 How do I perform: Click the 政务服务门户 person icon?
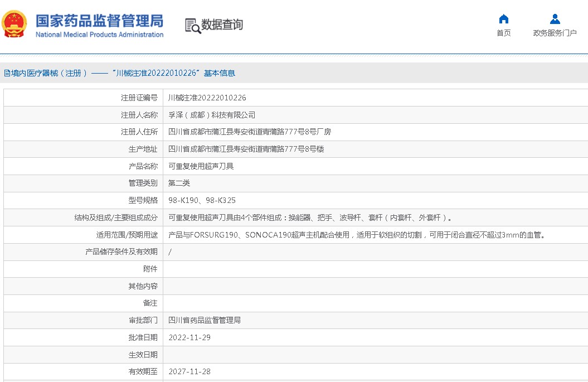tap(555, 19)
